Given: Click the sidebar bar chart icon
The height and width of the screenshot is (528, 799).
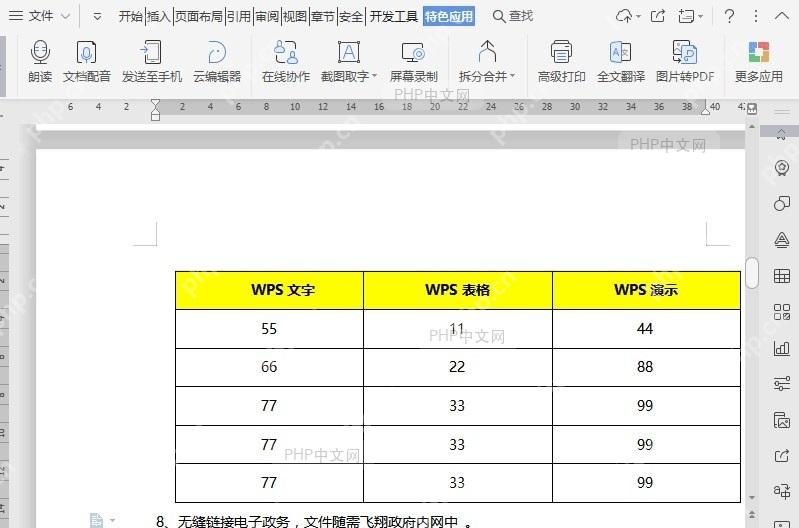Looking at the screenshot, I should pos(782,348).
